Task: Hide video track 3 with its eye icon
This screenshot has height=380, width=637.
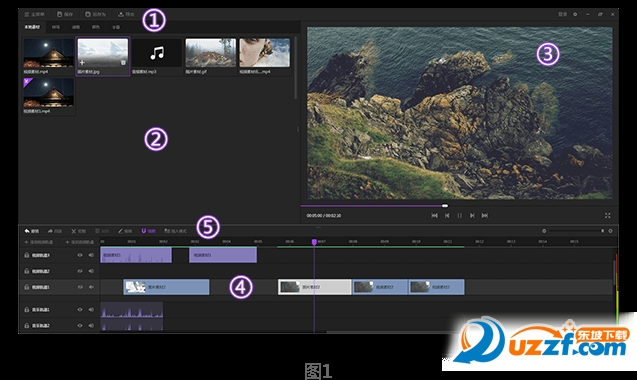Action: [x=80, y=255]
